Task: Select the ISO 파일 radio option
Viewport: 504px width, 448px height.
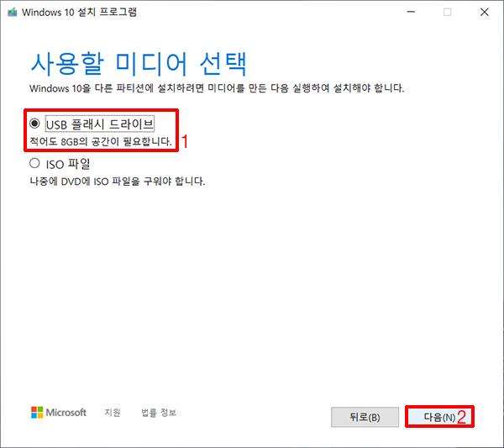Action: click(x=34, y=163)
